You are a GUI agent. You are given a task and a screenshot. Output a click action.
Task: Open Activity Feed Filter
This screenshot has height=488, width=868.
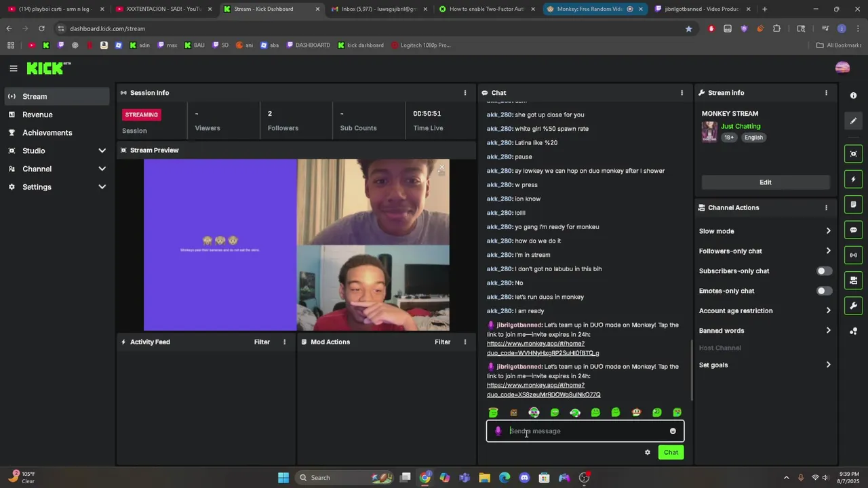[x=262, y=342]
